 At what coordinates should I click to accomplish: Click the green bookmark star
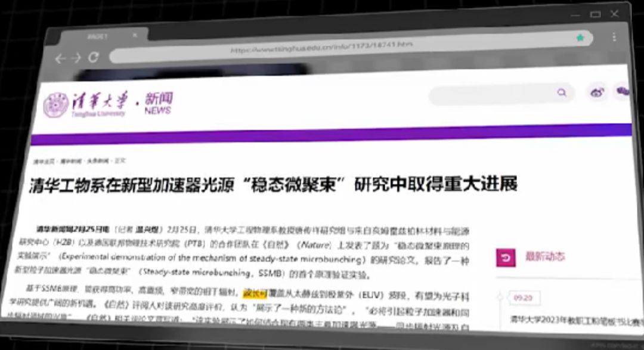point(580,38)
